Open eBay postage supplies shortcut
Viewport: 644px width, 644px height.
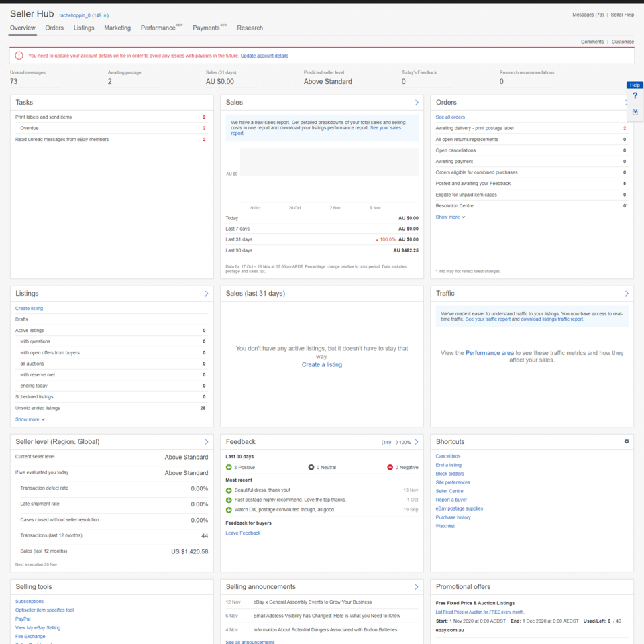[459, 508]
